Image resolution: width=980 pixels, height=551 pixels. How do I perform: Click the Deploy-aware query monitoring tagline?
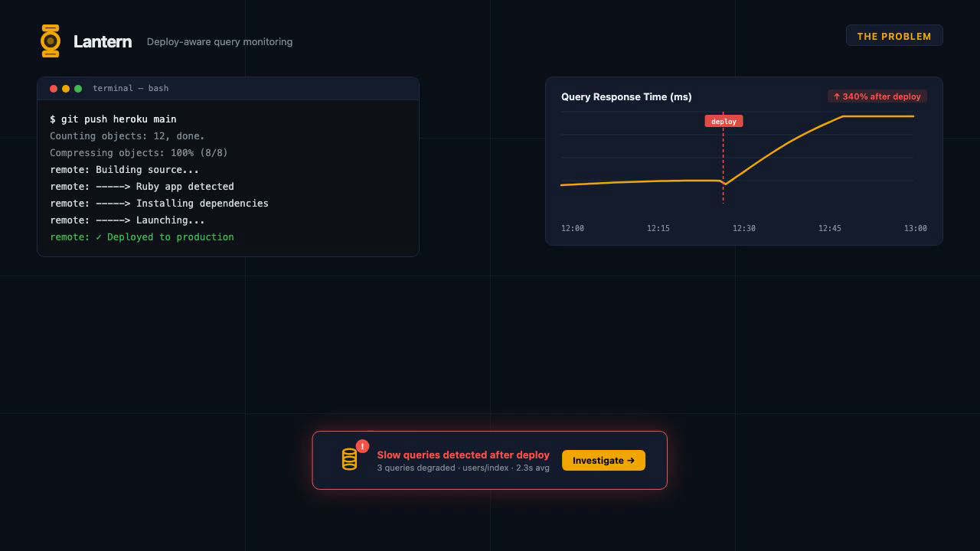point(220,42)
